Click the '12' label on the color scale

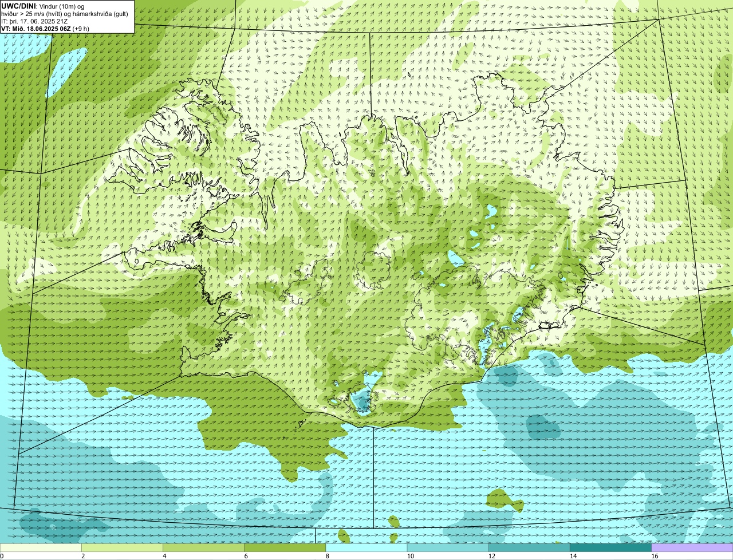492,556
